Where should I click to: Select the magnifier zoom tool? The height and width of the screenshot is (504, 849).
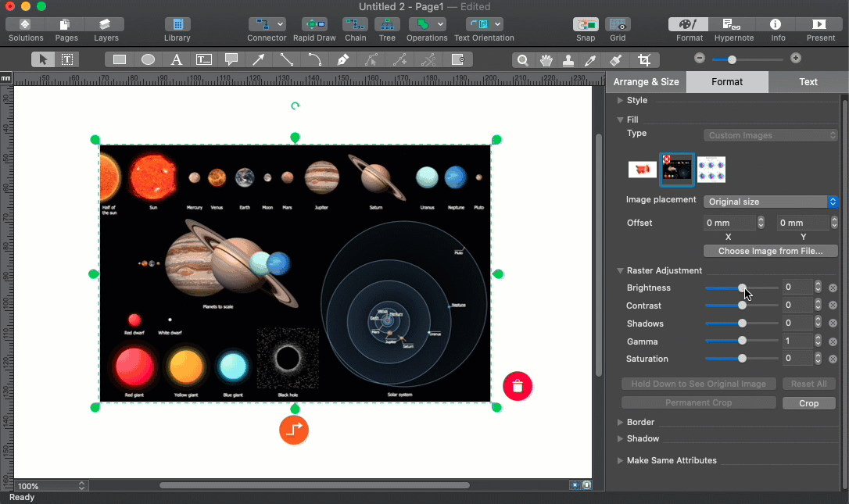[x=522, y=60]
